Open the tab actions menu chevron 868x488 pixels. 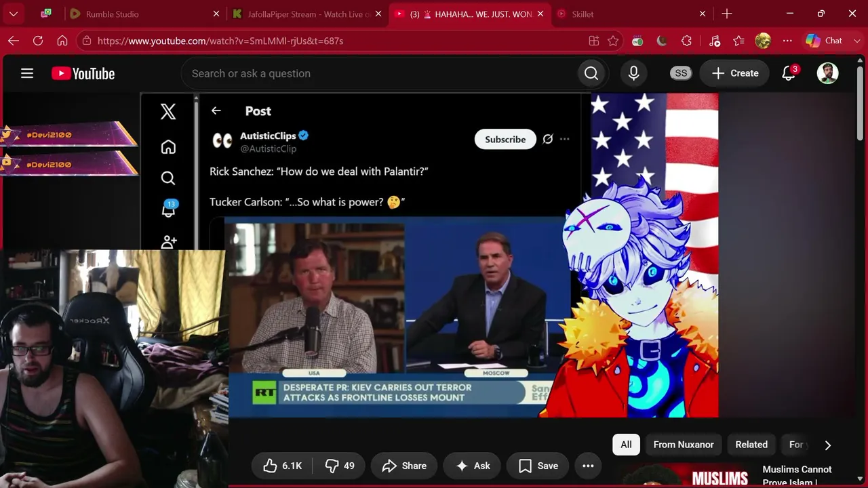tap(14, 14)
